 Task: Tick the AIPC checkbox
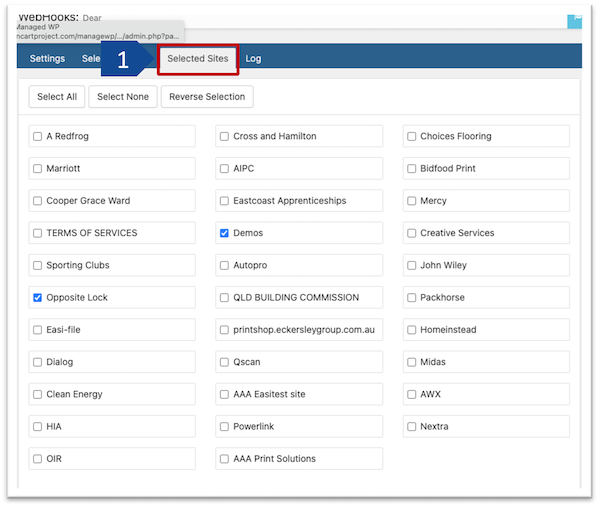[225, 169]
